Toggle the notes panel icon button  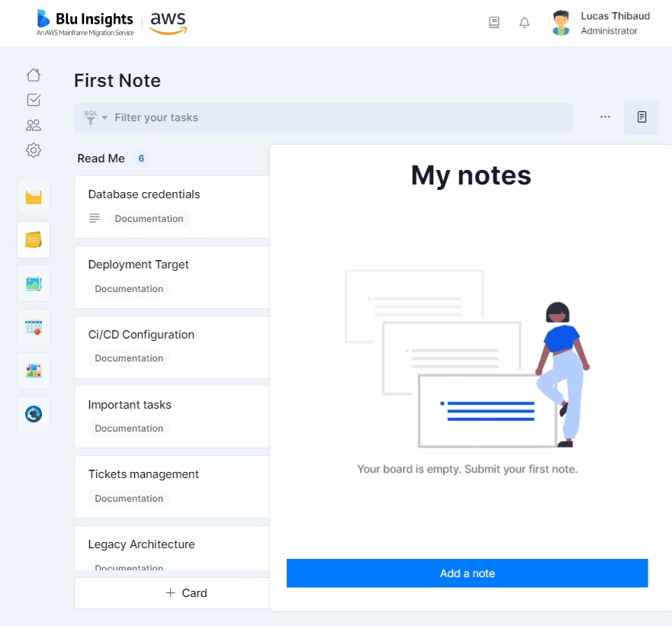641,117
